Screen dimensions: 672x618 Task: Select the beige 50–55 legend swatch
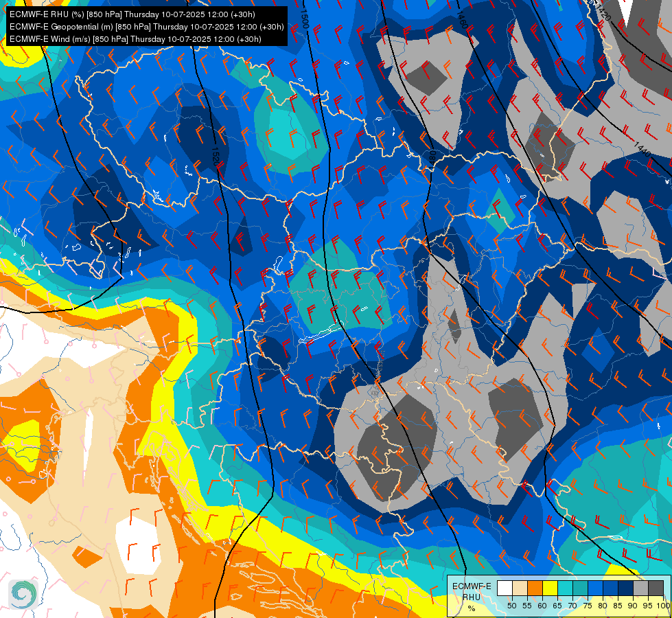tap(520, 588)
